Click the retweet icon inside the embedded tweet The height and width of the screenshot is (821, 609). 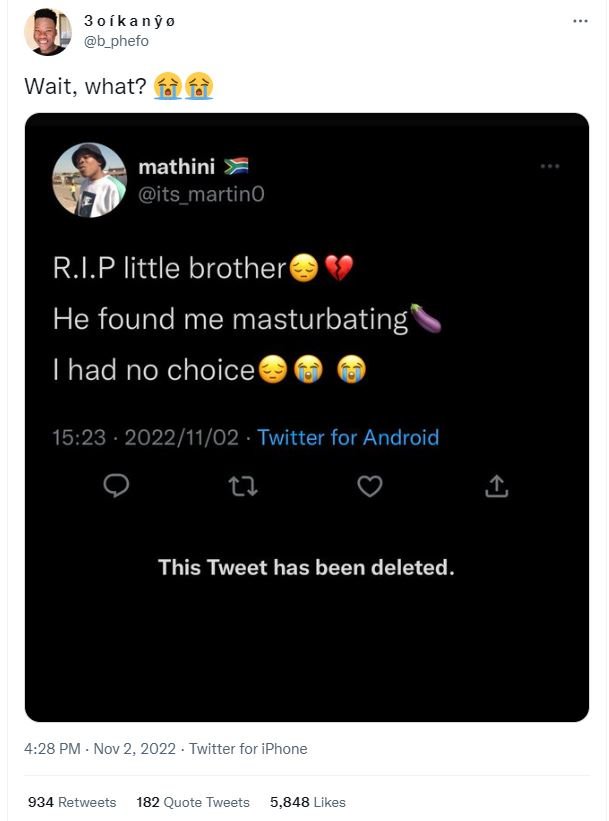pyautogui.click(x=243, y=486)
